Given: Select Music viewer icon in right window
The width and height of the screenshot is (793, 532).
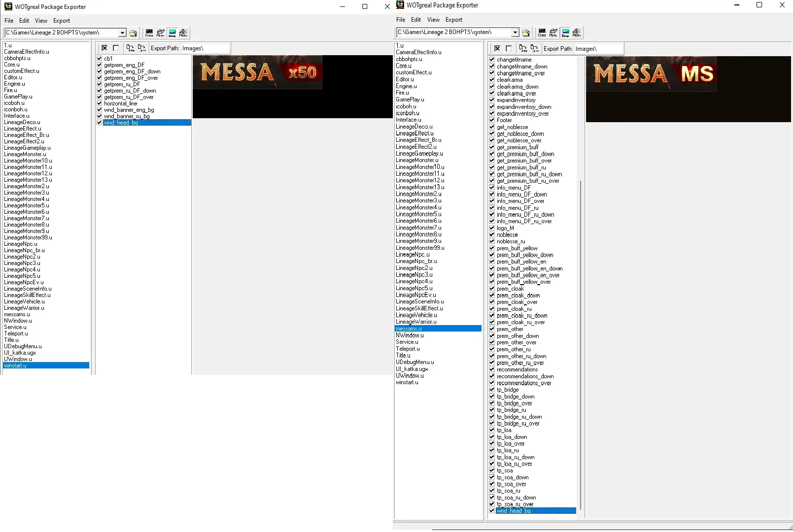Looking at the screenshot, I should (x=577, y=33).
